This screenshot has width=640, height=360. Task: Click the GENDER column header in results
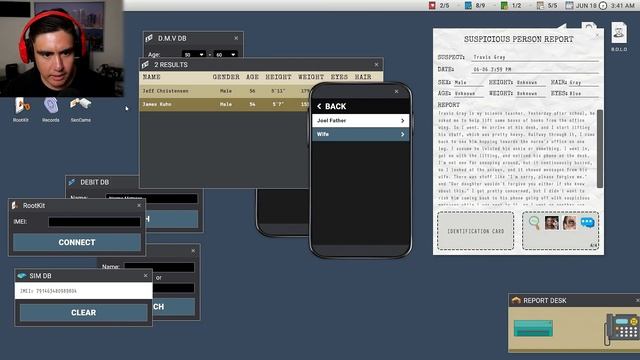(226, 77)
